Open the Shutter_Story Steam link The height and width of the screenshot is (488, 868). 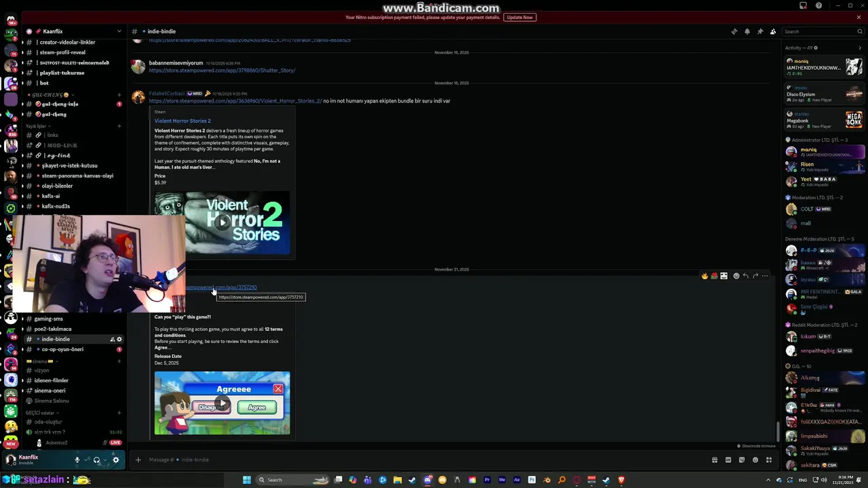point(222,70)
